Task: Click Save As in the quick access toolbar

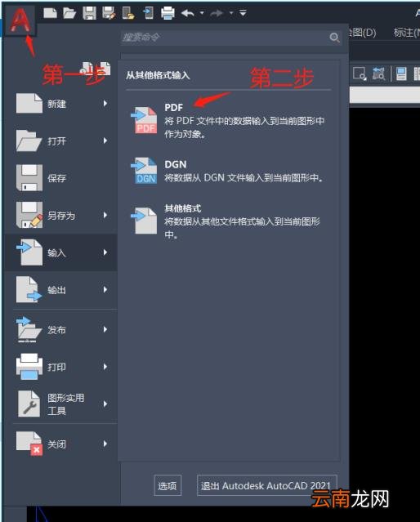Action: click(x=109, y=13)
